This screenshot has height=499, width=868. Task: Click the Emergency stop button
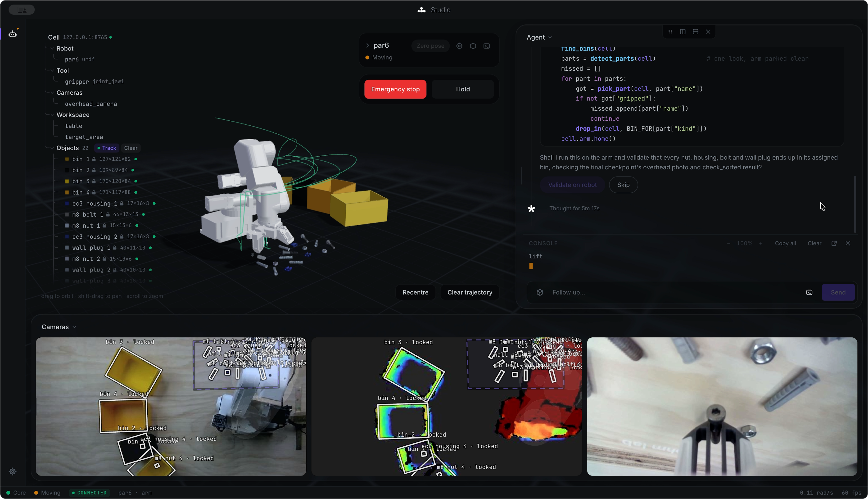(x=395, y=89)
